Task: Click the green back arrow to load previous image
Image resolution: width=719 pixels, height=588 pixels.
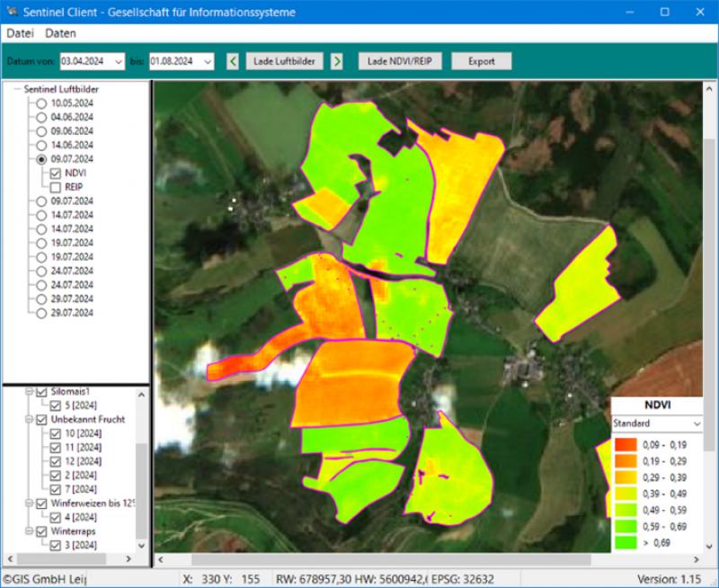Action: [235, 61]
